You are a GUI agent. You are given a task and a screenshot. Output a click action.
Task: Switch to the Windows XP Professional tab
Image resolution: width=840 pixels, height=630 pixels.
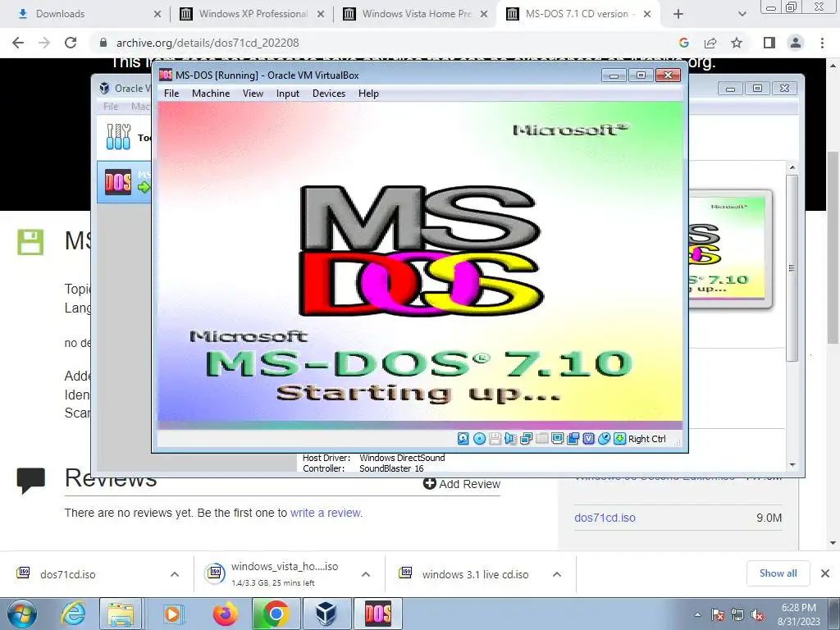(x=252, y=14)
